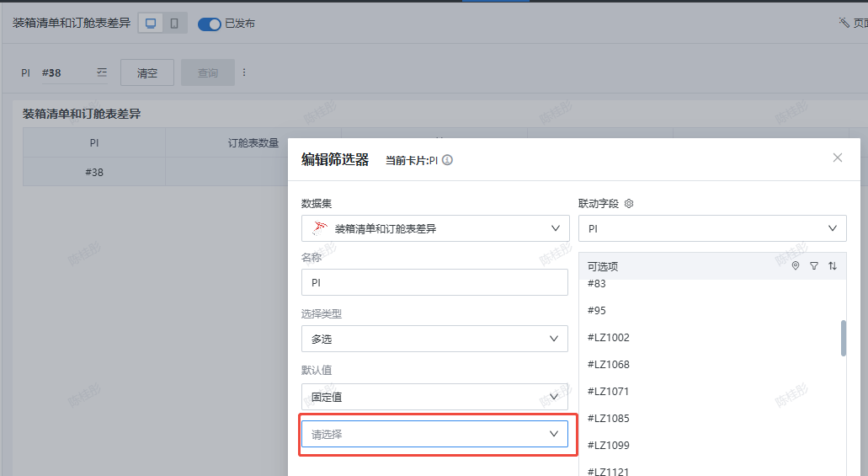Switch to mobile layout view icon

(x=173, y=24)
